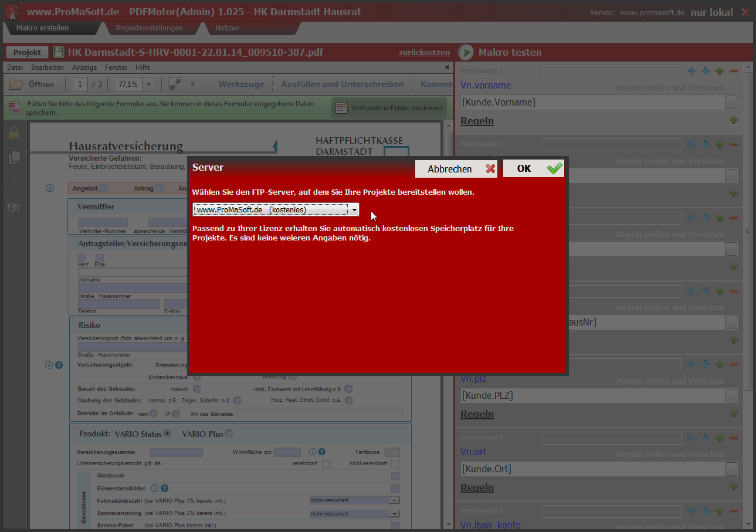Click the empty input beside Zuweisung: 1

(x=611, y=72)
